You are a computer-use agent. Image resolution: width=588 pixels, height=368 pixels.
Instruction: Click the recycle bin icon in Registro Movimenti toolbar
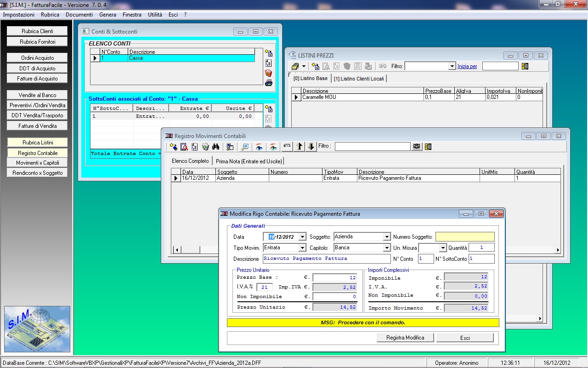point(205,147)
